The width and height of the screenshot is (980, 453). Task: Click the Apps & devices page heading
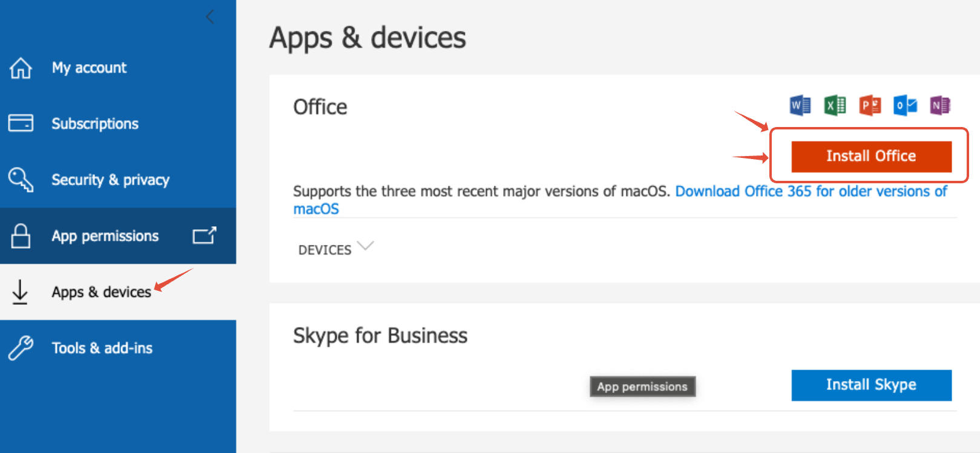coord(368,37)
